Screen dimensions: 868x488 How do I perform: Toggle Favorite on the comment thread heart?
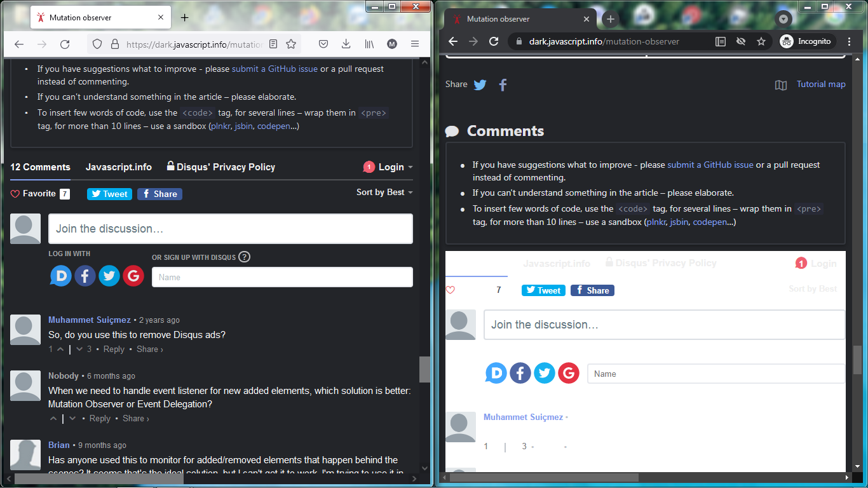click(14, 193)
